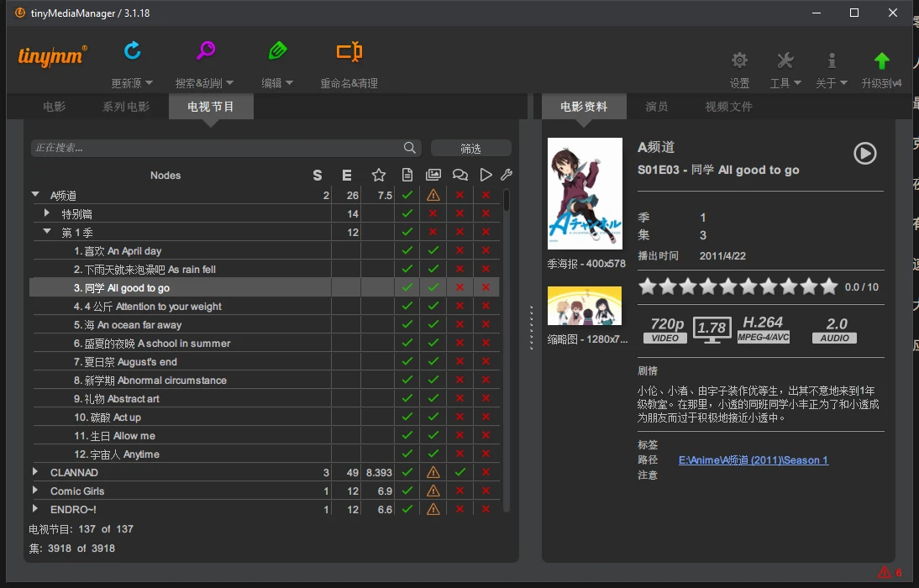
Task: Sort by the rating star column header
Action: point(379,175)
